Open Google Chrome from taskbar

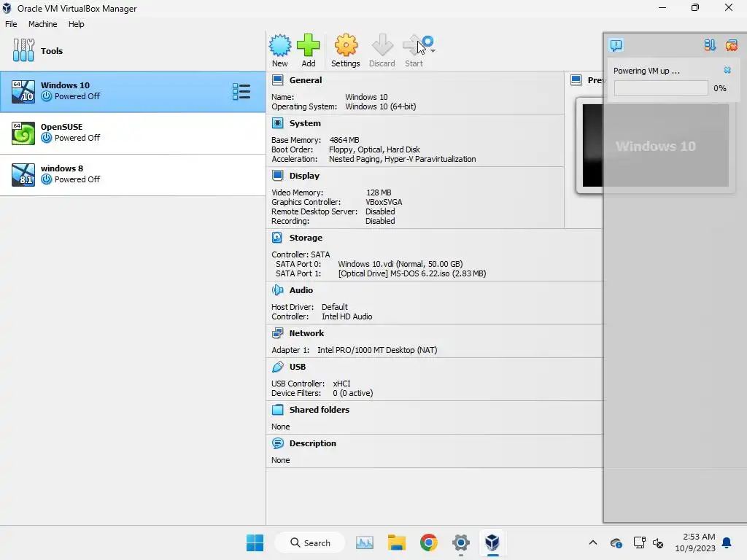pos(429,542)
